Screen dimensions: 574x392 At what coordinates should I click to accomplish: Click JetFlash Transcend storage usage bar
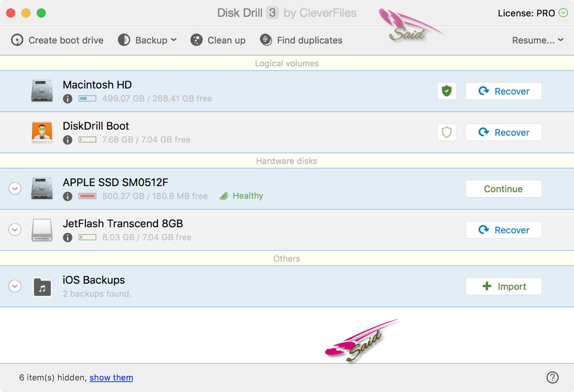(x=87, y=237)
